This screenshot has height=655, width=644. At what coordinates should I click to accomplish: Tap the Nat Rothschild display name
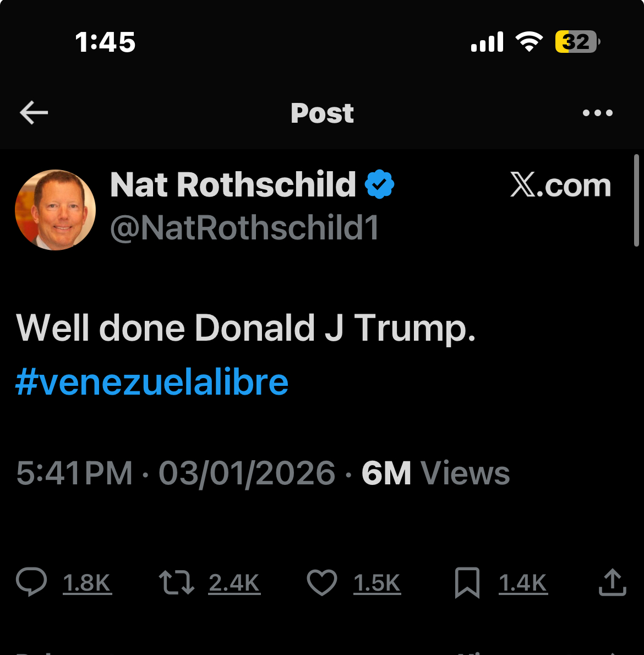click(x=233, y=184)
